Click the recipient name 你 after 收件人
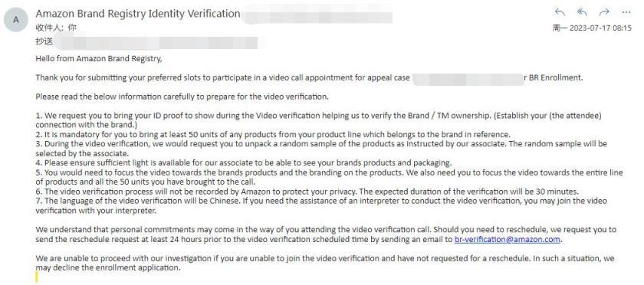Screen dimensions: 644x285 [72, 28]
